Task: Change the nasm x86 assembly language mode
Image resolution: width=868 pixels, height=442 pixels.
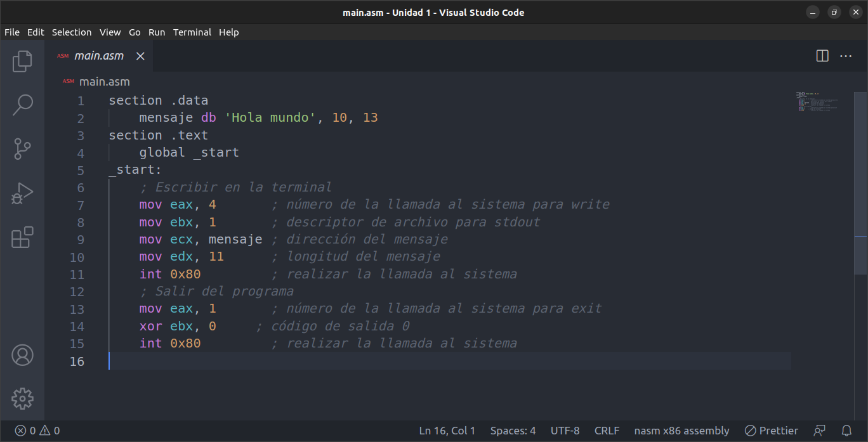Action: pos(681,430)
